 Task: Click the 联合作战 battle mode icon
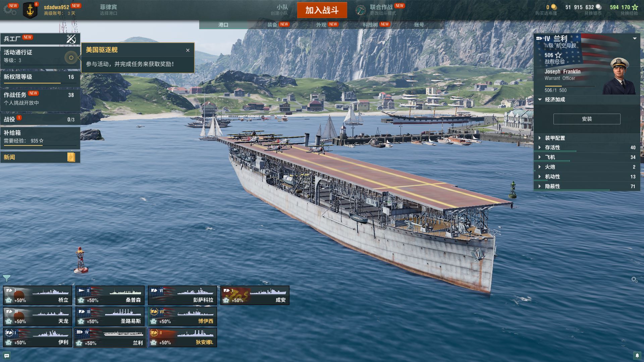click(361, 10)
